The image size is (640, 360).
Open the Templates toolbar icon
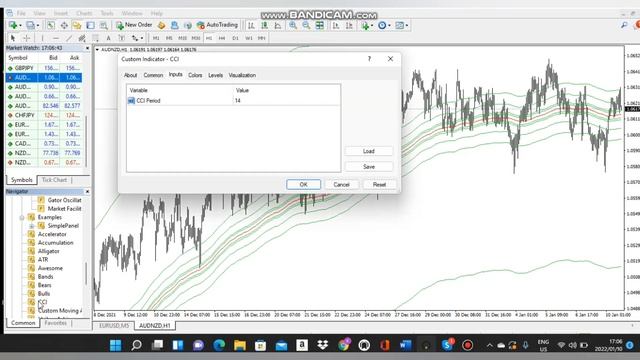pyautogui.click(x=400, y=25)
